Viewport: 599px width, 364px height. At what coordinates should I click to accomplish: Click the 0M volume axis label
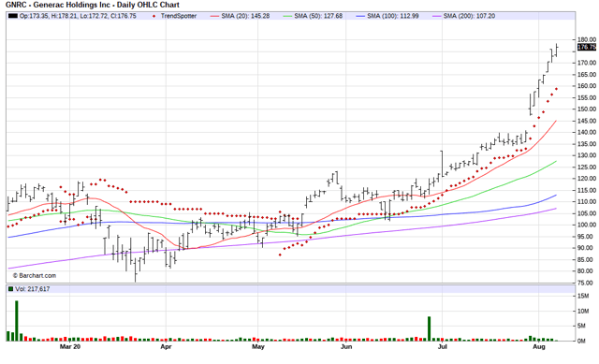(x=581, y=341)
